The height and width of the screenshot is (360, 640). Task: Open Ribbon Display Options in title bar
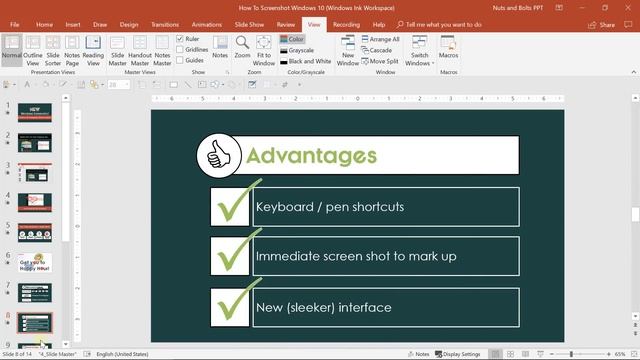(x=559, y=8)
